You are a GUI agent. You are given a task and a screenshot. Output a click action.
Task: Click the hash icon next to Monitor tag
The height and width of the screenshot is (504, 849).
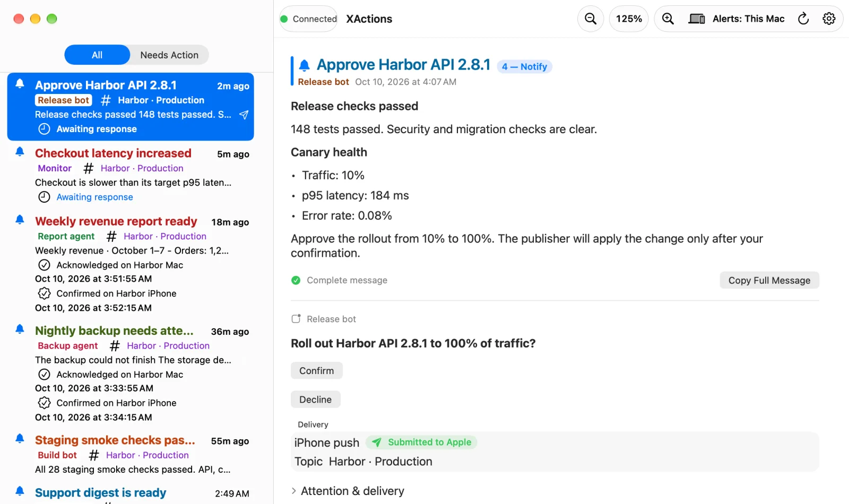click(88, 168)
